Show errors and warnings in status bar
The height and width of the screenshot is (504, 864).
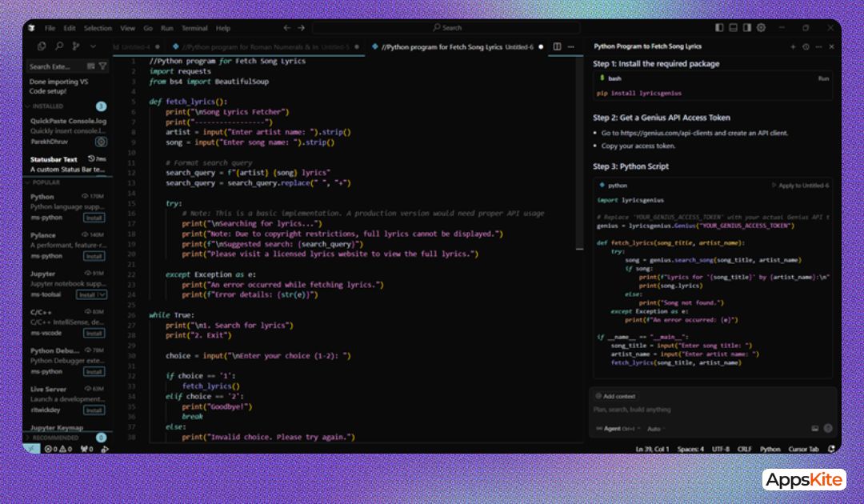[x=58, y=449]
